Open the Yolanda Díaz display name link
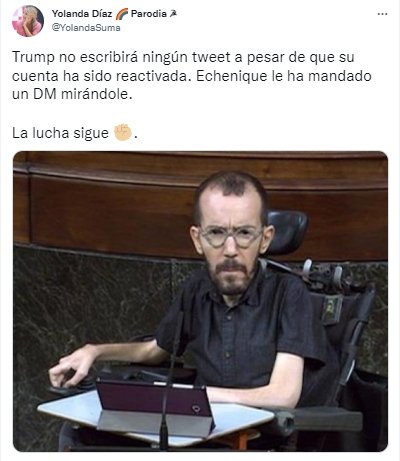 tap(82, 14)
